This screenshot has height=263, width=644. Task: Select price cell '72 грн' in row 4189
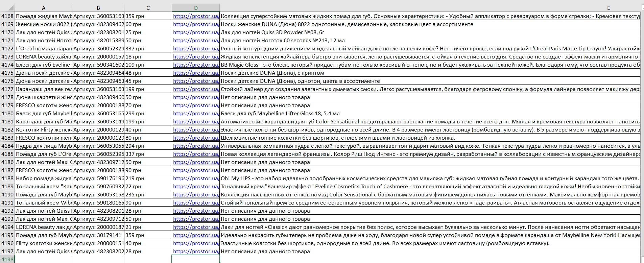tap(148, 186)
